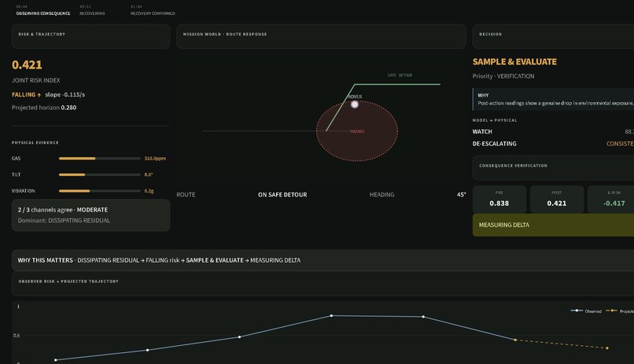Go to the Recovery Confirmed step
634x364 pixels.
pyautogui.click(x=153, y=10)
